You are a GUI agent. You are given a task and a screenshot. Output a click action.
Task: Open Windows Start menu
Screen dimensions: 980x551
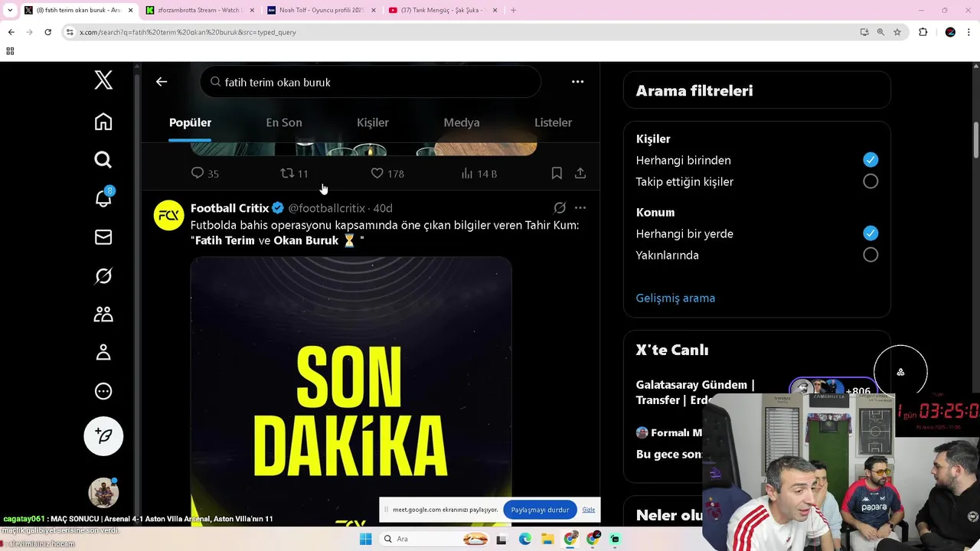coord(365,539)
